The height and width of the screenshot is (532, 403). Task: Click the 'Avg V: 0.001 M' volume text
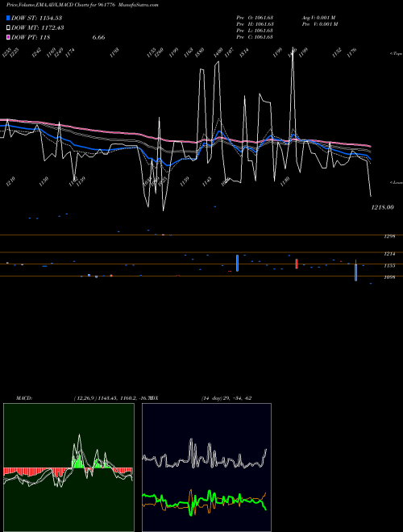(318, 17)
